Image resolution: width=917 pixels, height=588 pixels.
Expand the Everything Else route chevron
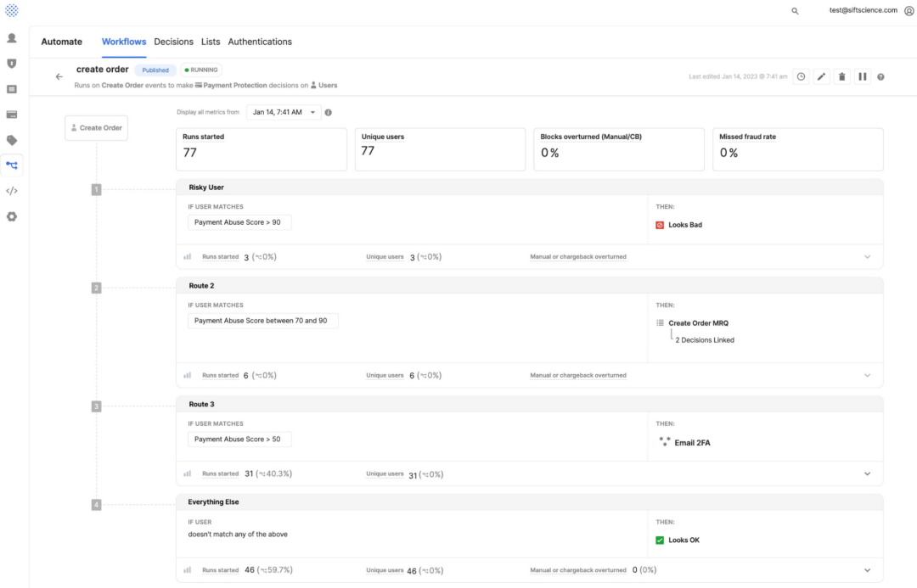pos(867,570)
